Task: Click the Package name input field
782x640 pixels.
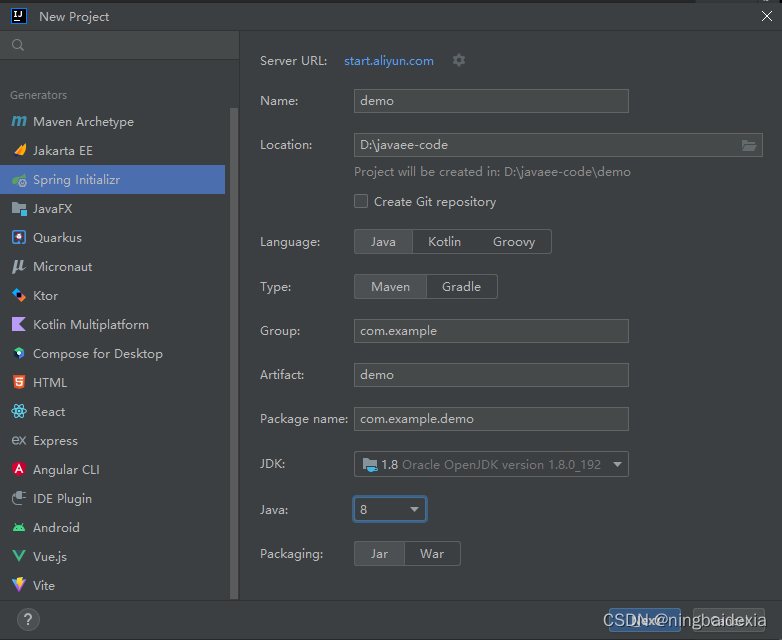Action: click(491, 419)
